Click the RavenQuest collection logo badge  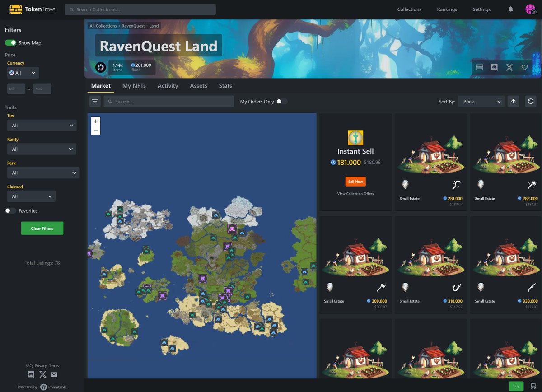(100, 68)
